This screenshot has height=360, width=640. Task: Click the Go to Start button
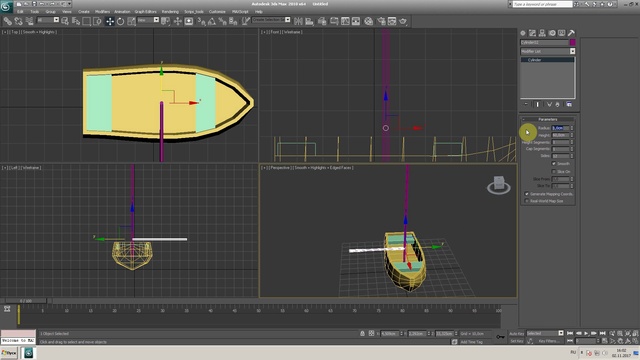point(570,333)
